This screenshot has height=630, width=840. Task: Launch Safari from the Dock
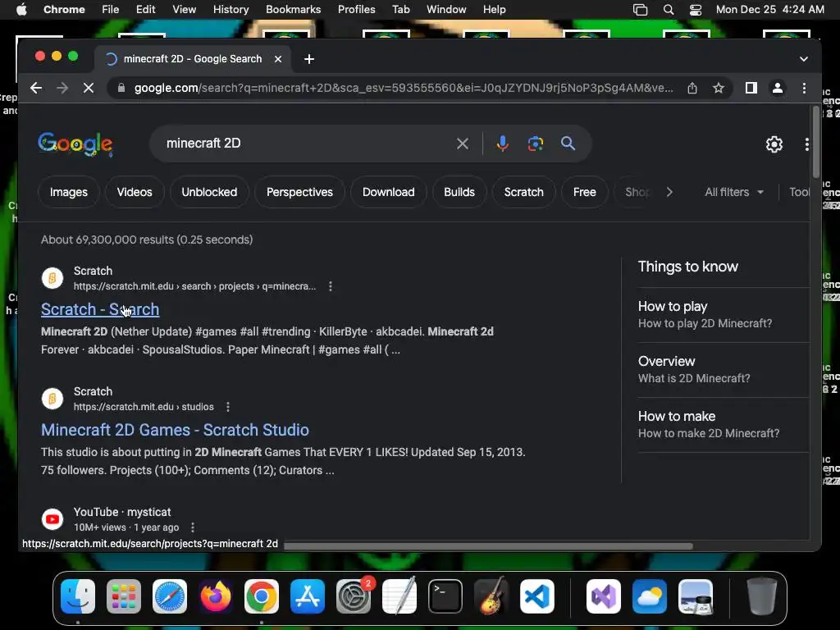[170, 596]
